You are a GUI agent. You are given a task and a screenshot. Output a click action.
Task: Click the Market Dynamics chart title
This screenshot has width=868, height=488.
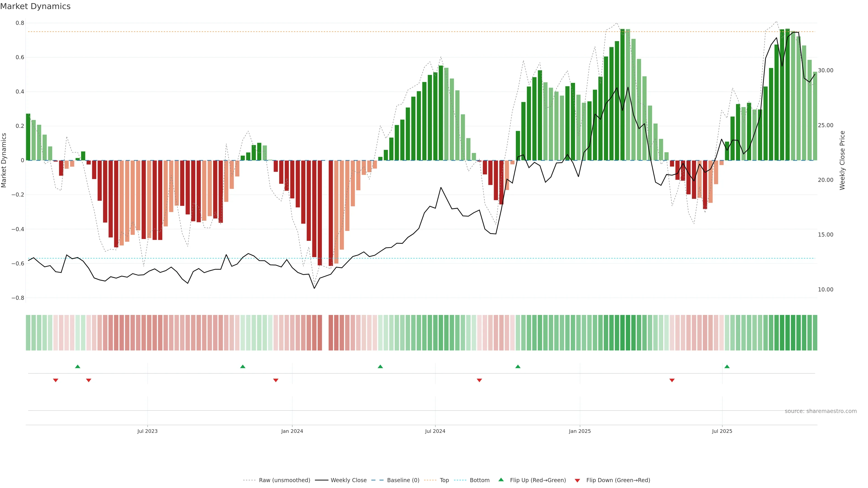click(35, 6)
